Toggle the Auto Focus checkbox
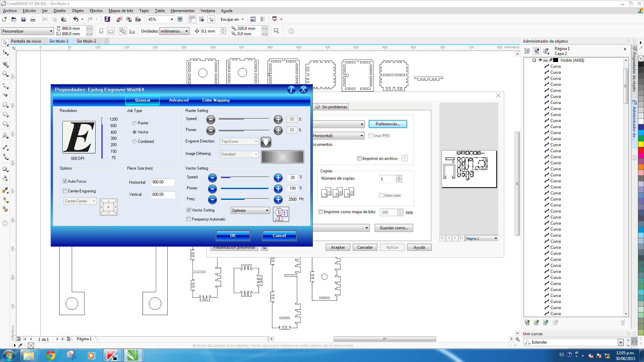The image size is (644, 362). click(x=65, y=181)
